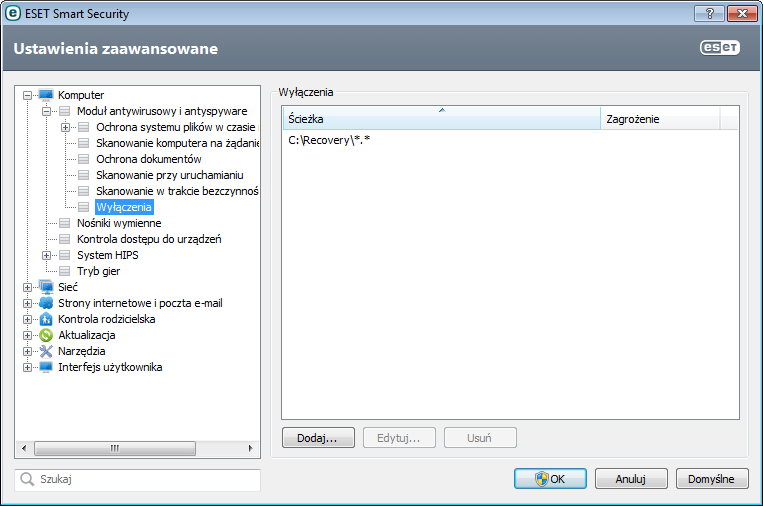Viewport: 763px width, 506px height.
Task: Select Nośniki wymienne in tree
Action: click(119, 223)
